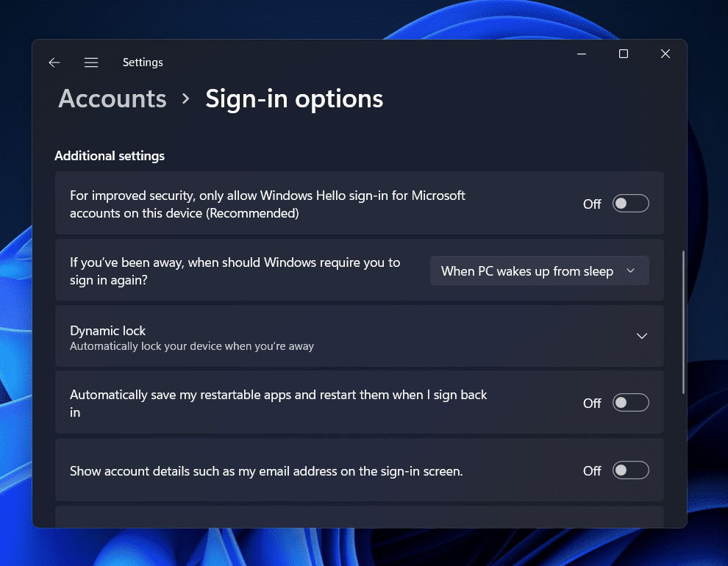Open the 'When PC wakes up from sleep' dropdown
Image resolution: width=728 pixels, height=566 pixels.
click(x=539, y=271)
